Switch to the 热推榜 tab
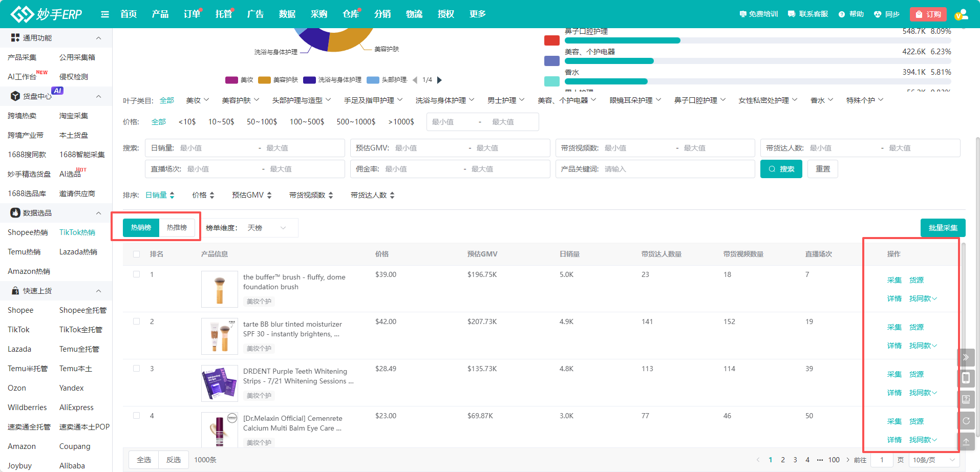The height and width of the screenshot is (472, 980). [x=177, y=228]
